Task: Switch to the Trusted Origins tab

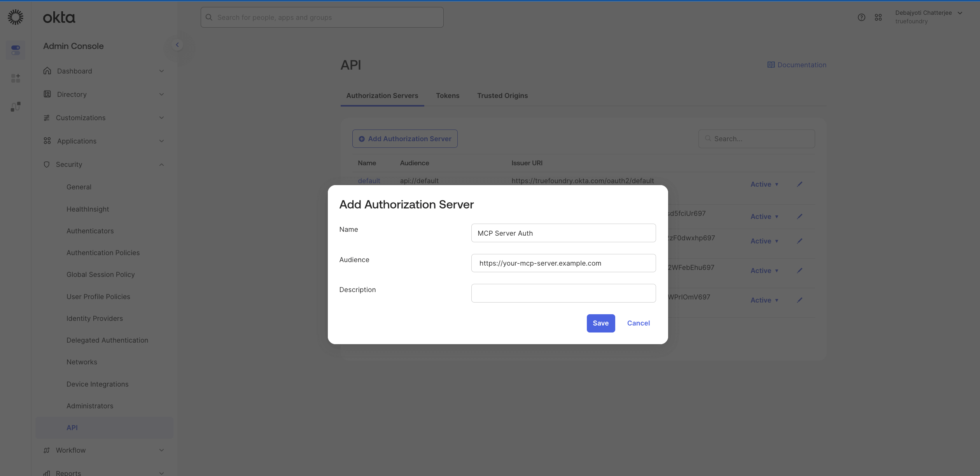Action: pyautogui.click(x=502, y=96)
